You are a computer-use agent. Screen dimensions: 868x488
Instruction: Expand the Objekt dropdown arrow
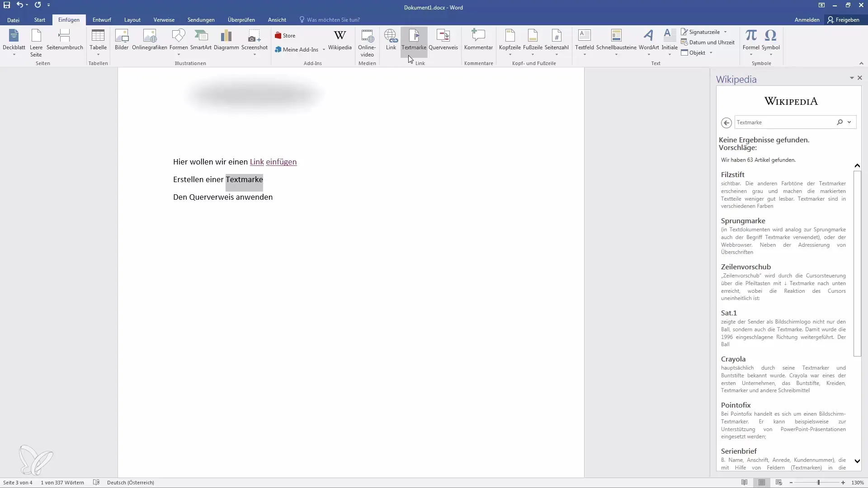(x=711, y=53)
